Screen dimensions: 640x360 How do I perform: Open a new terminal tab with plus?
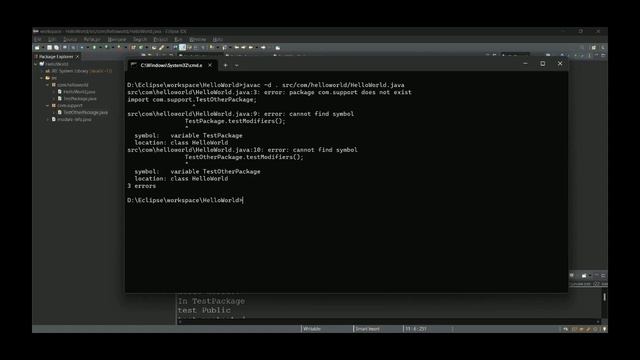point(226,65)
